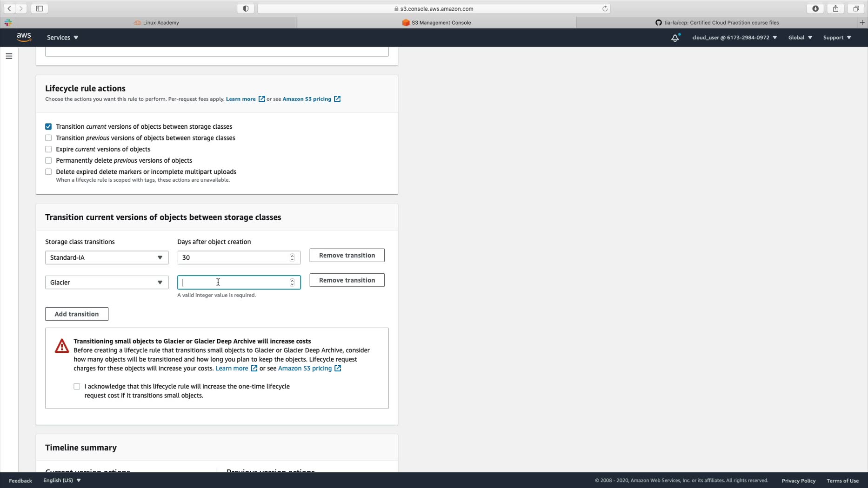Click the external link icon after Learn more at top
Image resolution: width=868 pixels, height=488 pixels.
pyautogui.click(x=262, y=99)
